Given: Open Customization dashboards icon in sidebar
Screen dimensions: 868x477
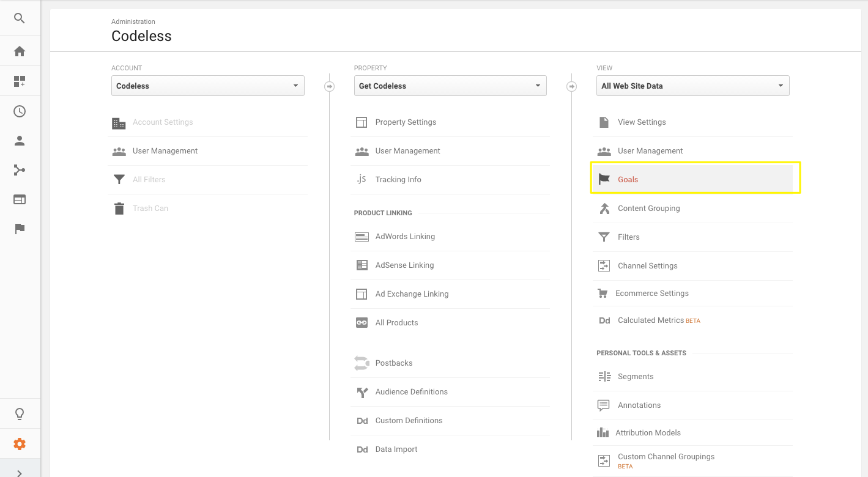Looking at the screenshot, I should click(x=20, y=81).
